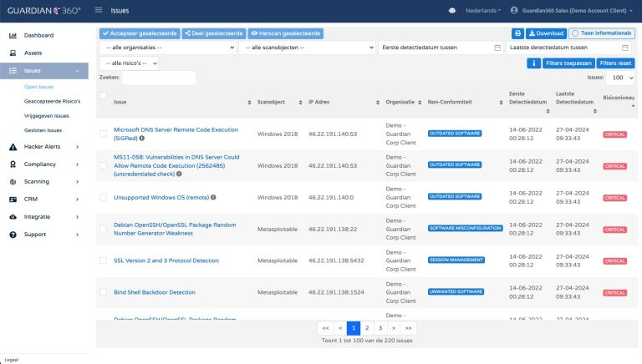Sort by Issue column arrows

(249, 102)
